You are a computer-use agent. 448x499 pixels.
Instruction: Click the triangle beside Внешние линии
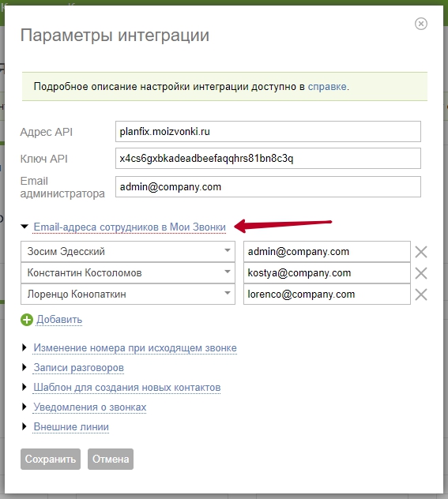(24, 426)
